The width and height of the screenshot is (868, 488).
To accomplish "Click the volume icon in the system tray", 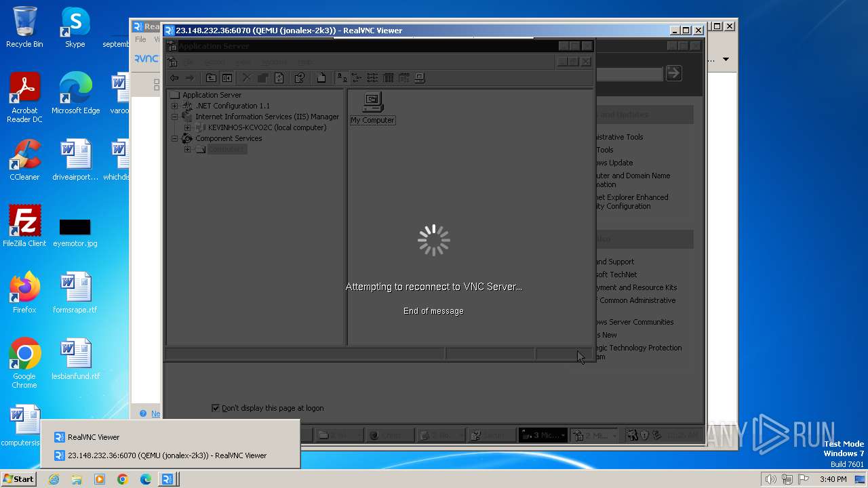I will tap(770, 479).
